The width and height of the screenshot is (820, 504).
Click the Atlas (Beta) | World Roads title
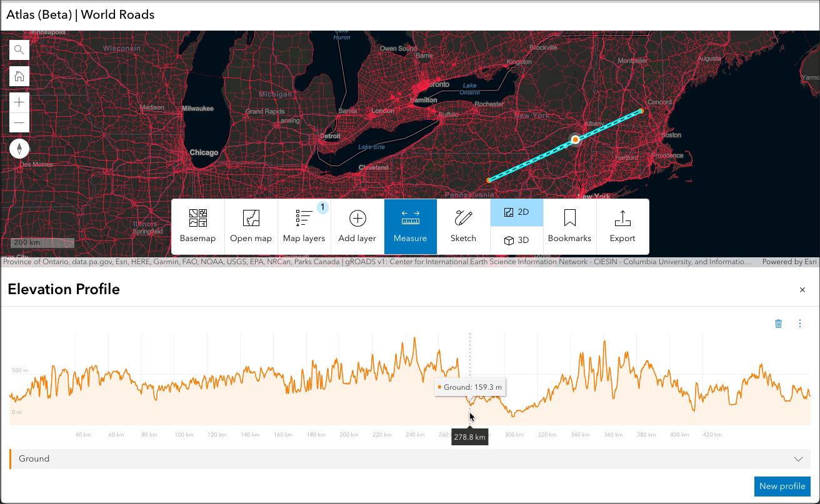(x=80, y=14)
